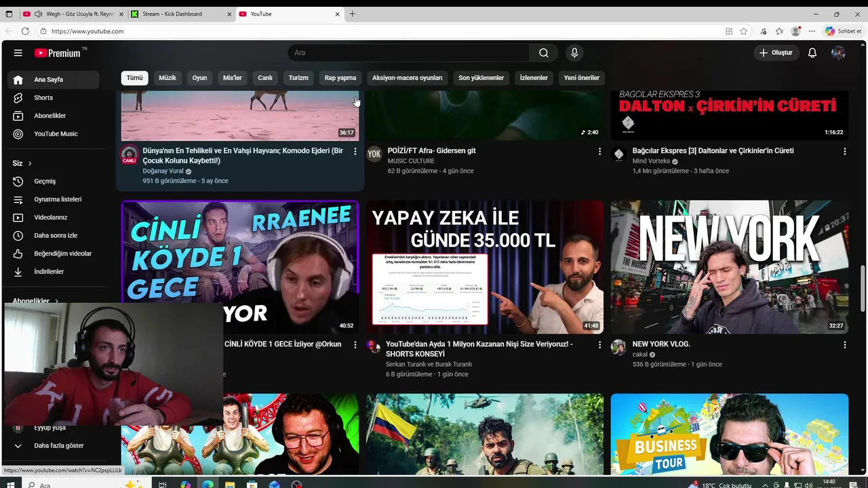Viewport: 868px width, 488px height.
Task: Open the browser settings and more ellipsis
Action: coord(812,31)
